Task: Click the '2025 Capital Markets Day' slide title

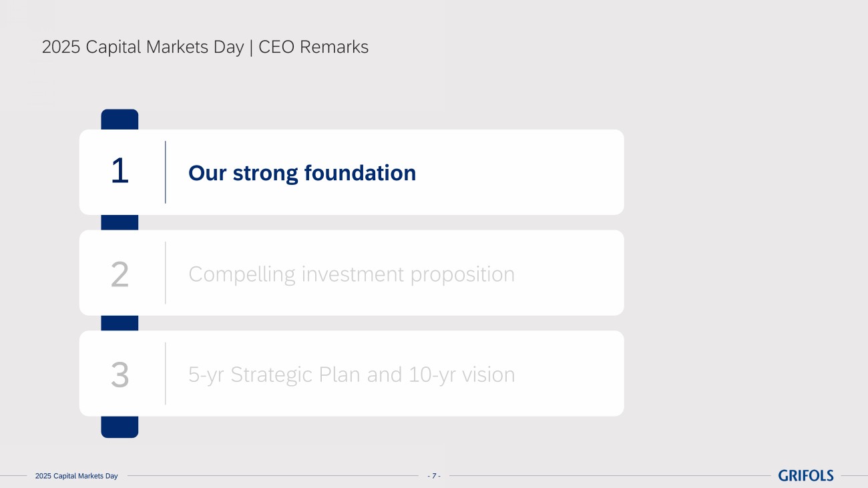Action: tap(142, 47)
